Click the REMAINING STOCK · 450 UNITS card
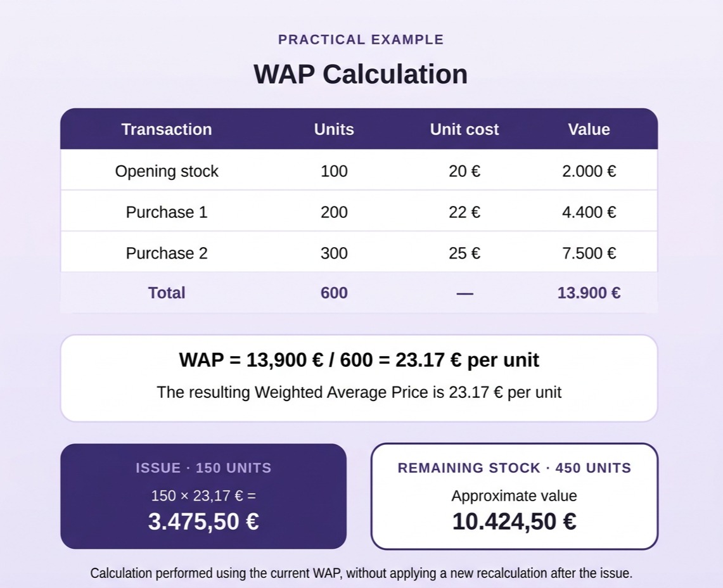This screenshot has height=588, width=723. point(514,496)
